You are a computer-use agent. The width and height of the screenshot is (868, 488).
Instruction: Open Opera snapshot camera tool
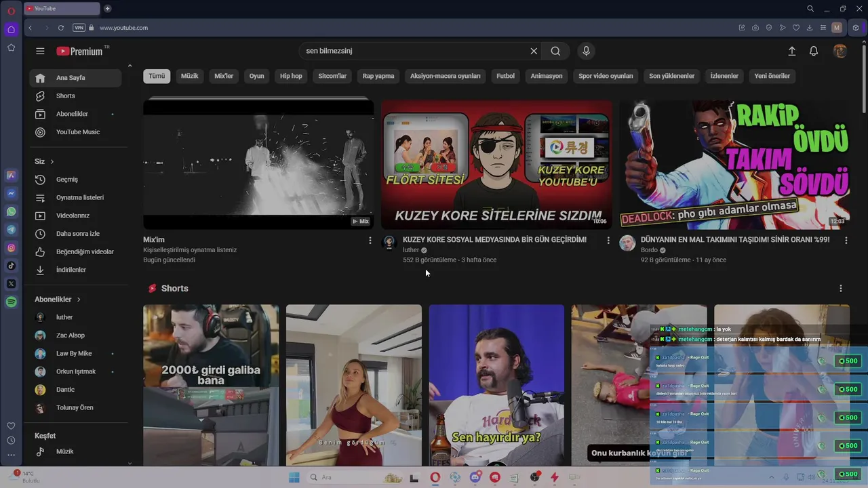755,28
